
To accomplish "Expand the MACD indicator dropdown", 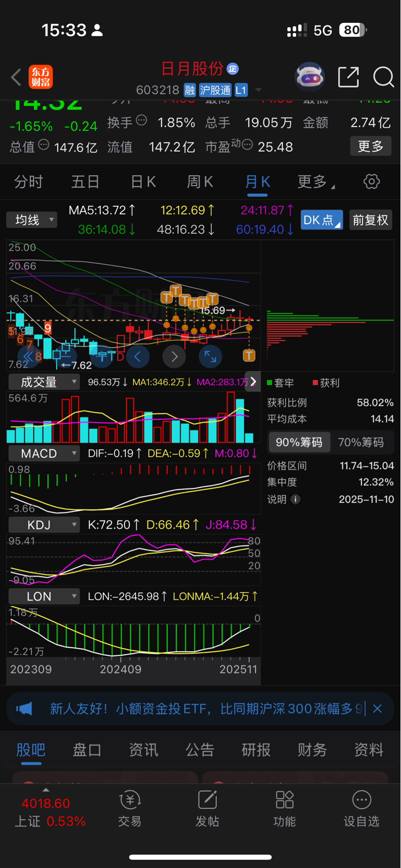I will [44, 454].
